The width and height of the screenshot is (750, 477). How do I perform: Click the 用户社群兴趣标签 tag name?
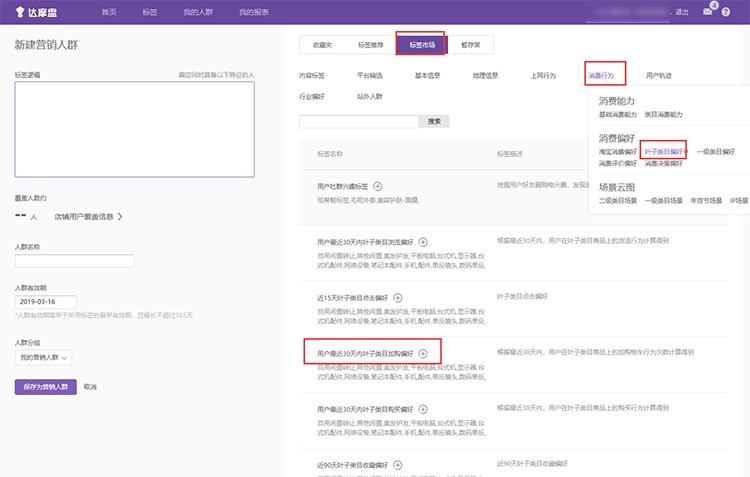(342, 187)
